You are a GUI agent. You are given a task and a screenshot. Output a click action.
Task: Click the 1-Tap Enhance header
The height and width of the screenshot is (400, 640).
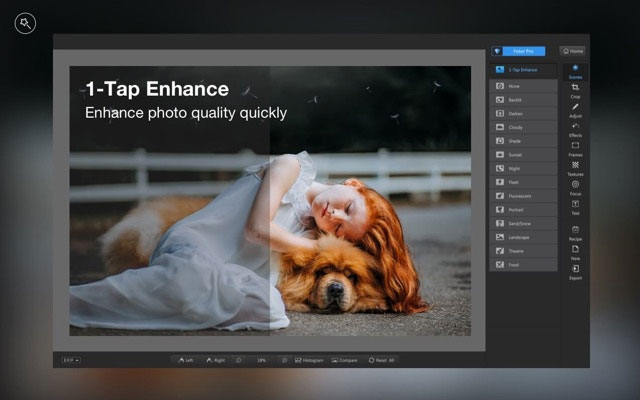point(523,70)
